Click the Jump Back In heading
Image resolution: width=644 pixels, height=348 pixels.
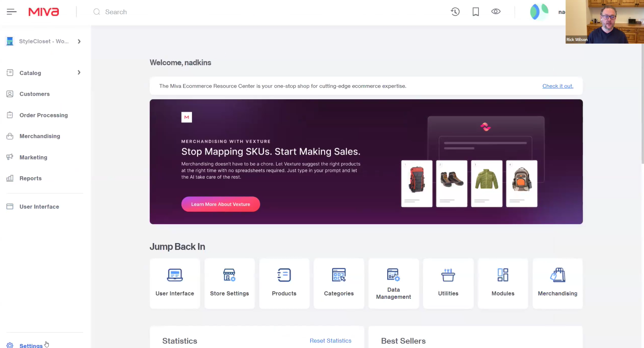177,247
